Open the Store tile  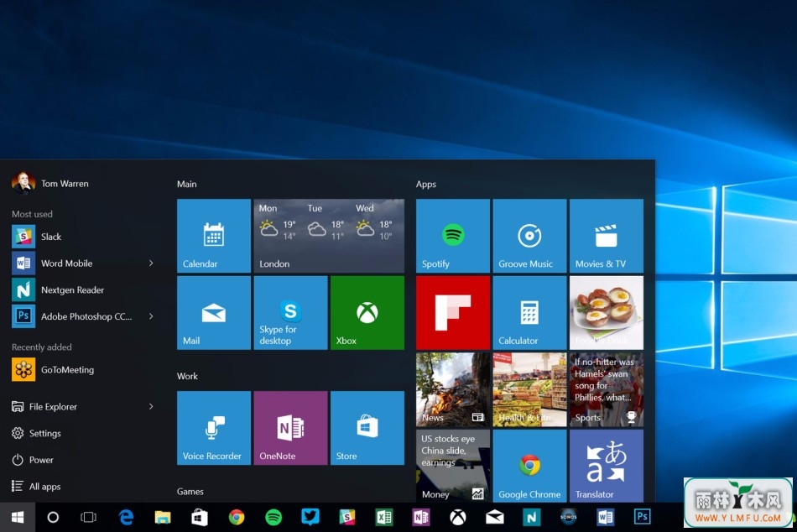coord(367,428)
